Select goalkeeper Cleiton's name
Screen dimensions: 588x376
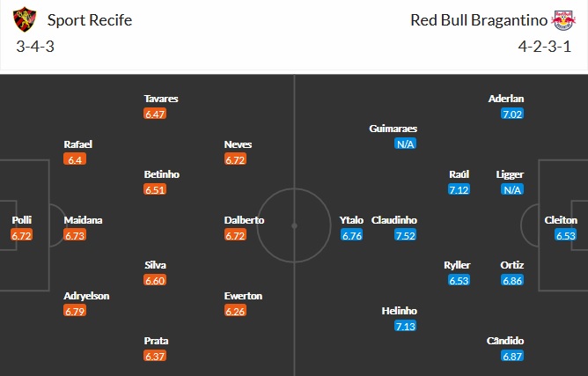click(561, 220)
